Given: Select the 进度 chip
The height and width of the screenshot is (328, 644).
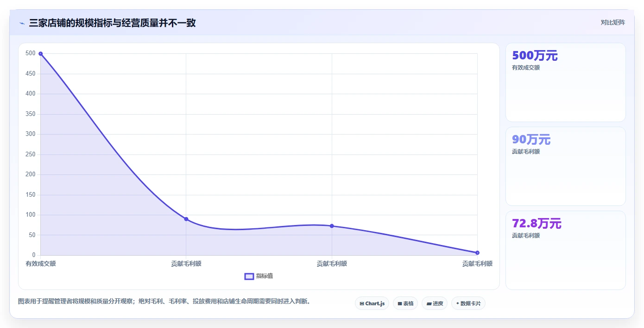Looking at the screenshot, I should click(435, 303).
